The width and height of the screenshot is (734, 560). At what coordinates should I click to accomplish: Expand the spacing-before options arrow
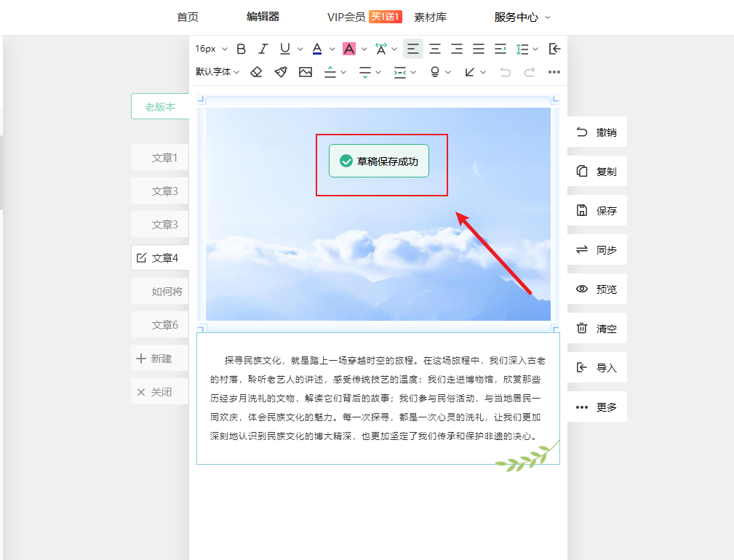[343, 73]
